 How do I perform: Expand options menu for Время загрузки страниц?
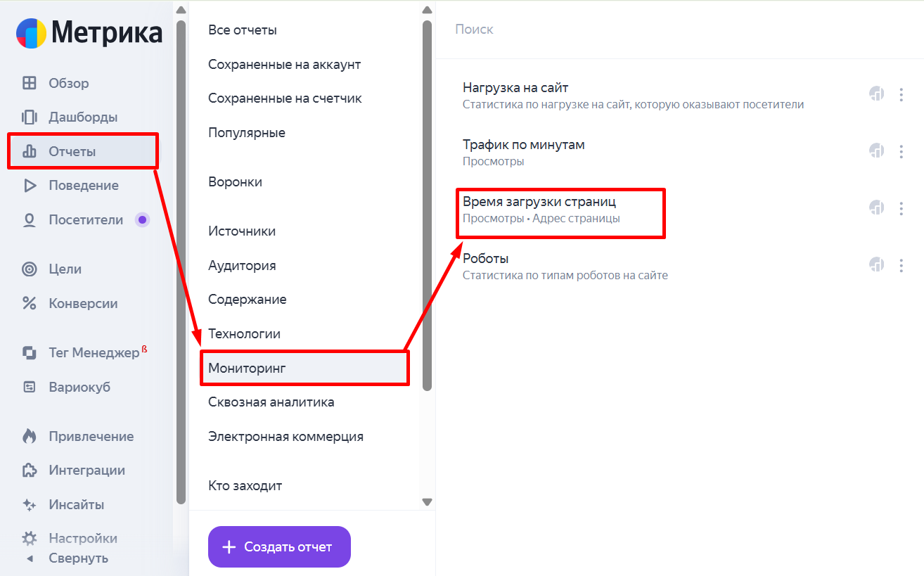pos(901,208)
